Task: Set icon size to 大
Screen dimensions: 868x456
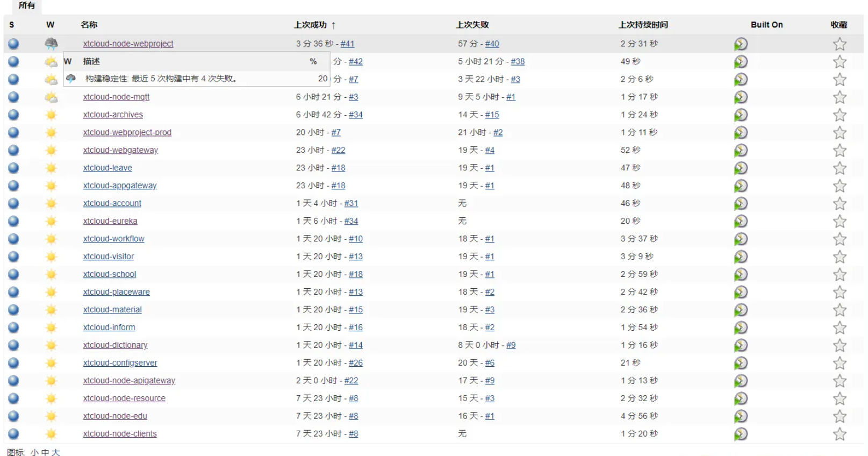Action: [56, 452]
